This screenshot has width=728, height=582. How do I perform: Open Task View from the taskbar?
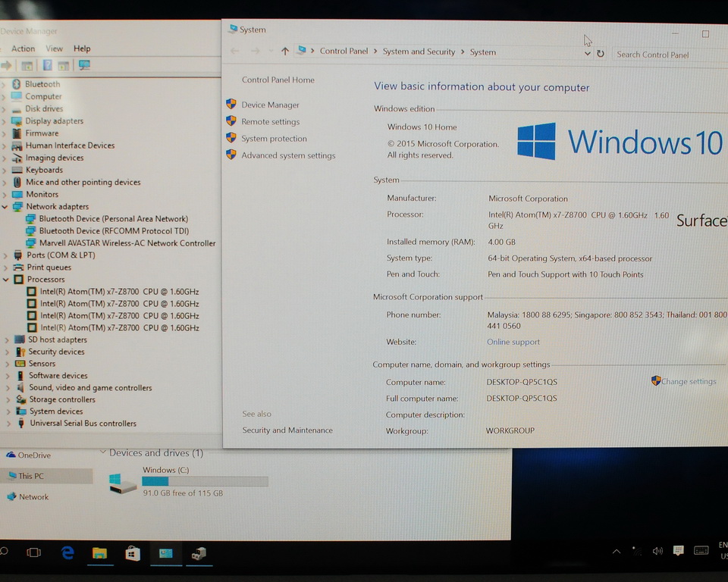point(34,552)
